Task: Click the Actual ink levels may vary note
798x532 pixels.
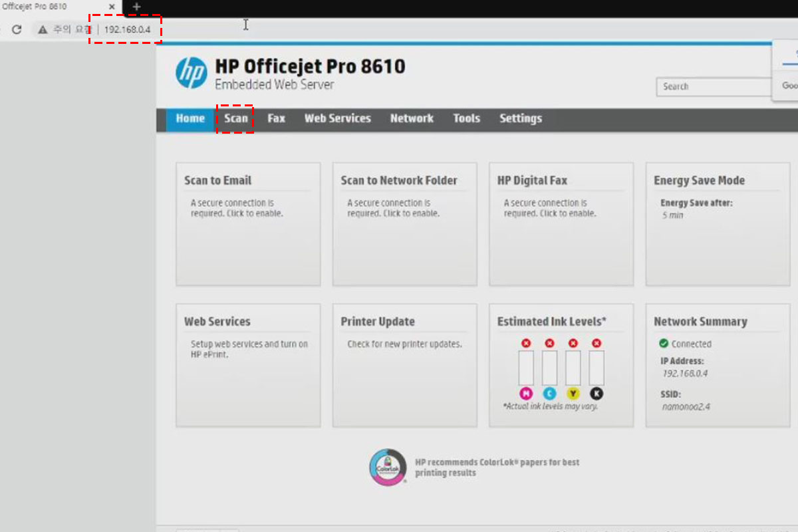Action: pyautogui.click(x=550, y=406)
